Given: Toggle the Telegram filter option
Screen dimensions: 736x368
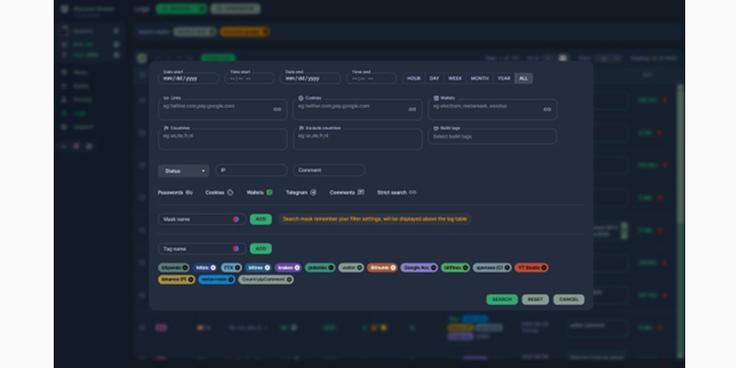Looking at the screenshot, I should click(301, 192).
